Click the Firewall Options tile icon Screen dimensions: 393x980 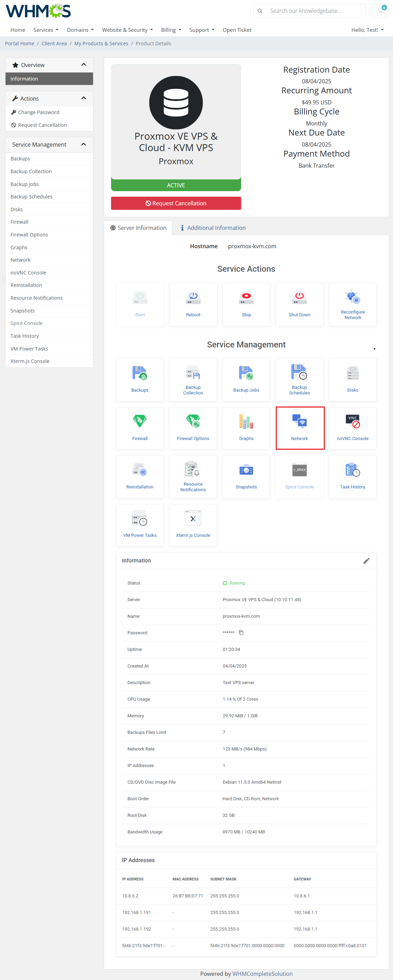193,422
